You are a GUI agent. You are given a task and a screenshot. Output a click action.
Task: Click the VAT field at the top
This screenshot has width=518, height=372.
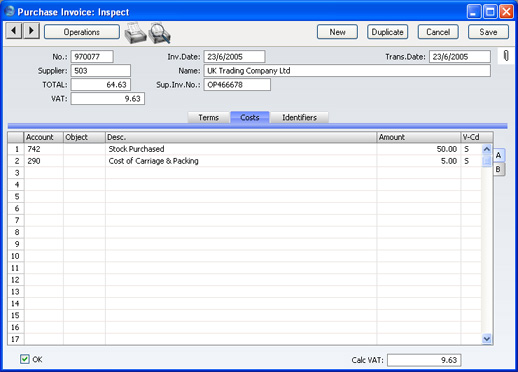point(108,99)
